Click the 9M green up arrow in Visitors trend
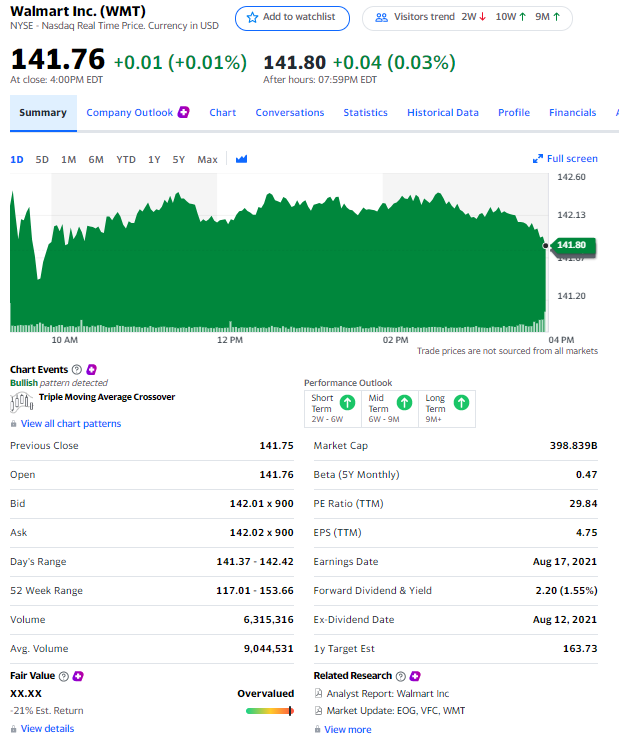 coord(557,17)
